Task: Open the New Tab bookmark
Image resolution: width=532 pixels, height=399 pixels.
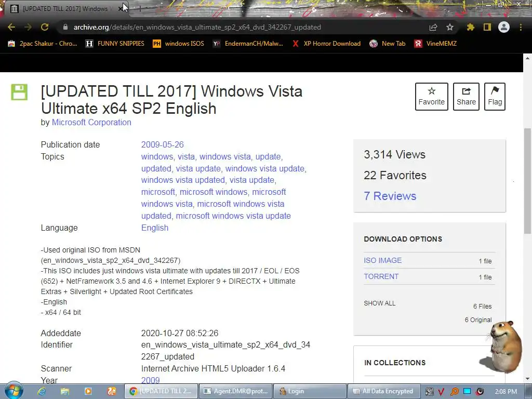Action: [388, 44]
